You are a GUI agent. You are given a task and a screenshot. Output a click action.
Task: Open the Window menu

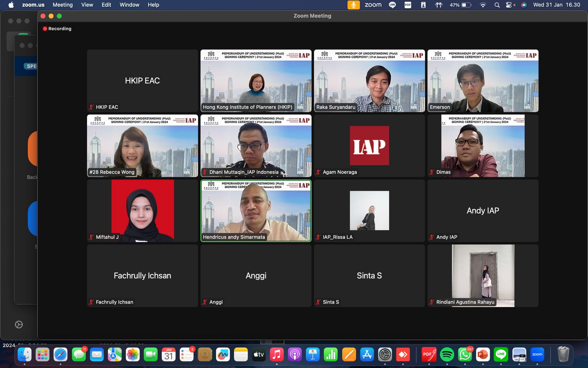129,5
